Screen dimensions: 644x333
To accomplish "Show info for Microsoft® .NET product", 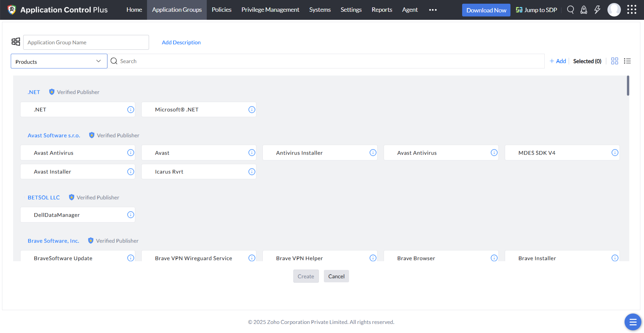I will pyautogui.click(x=252, y=110).
